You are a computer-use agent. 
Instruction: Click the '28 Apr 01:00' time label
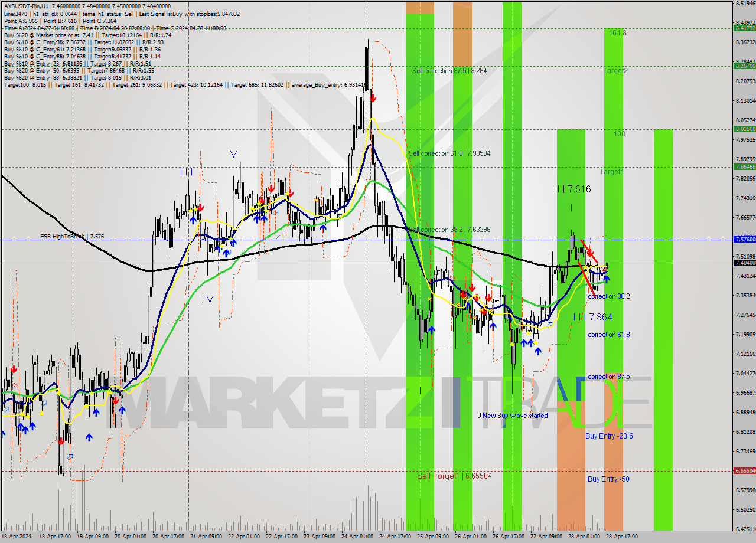[584, 537]
